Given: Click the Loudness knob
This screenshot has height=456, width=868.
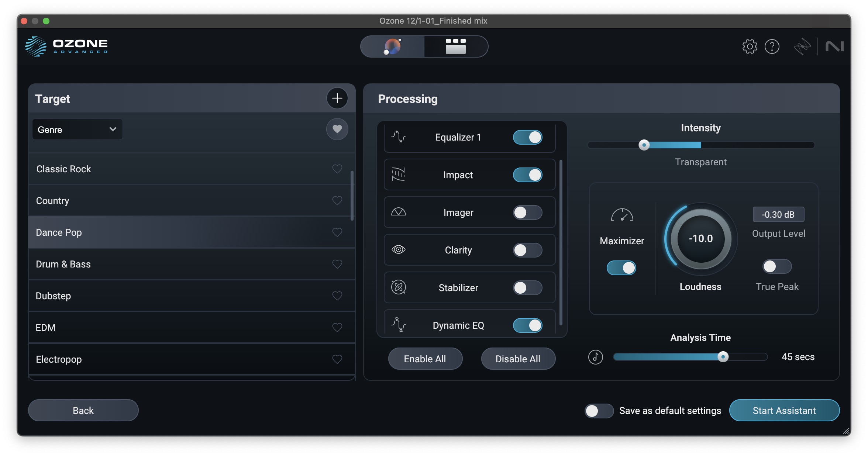Looking at the screenshot, I should (x=701, y=239).
